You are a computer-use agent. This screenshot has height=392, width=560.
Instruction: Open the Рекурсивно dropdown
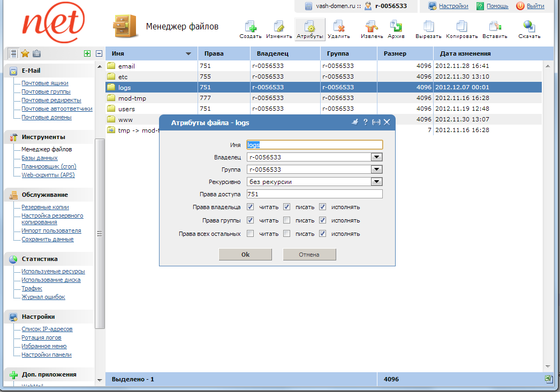pyautogui.click(x=376, y=181)
